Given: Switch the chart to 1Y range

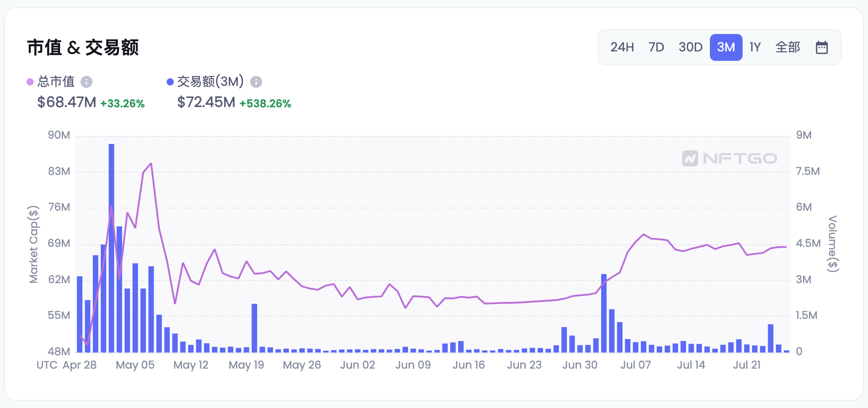Looking at the screenshot, I should 755,47.
